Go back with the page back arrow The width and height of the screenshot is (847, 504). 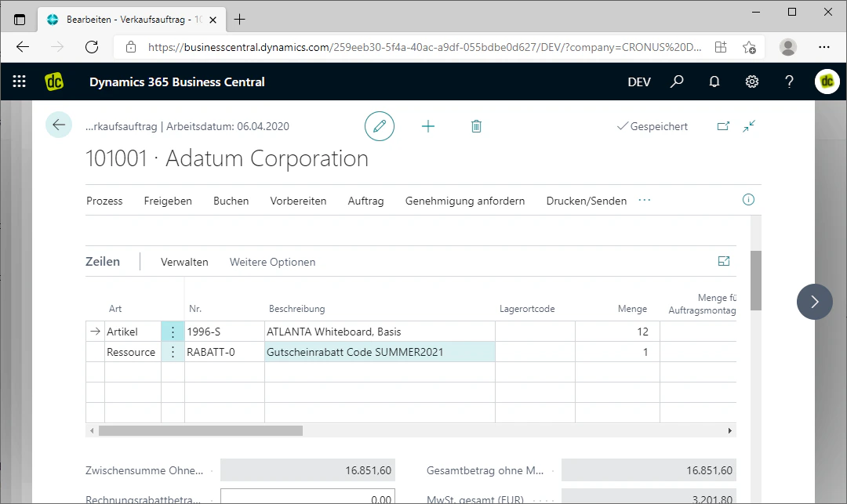coord(58,125)
